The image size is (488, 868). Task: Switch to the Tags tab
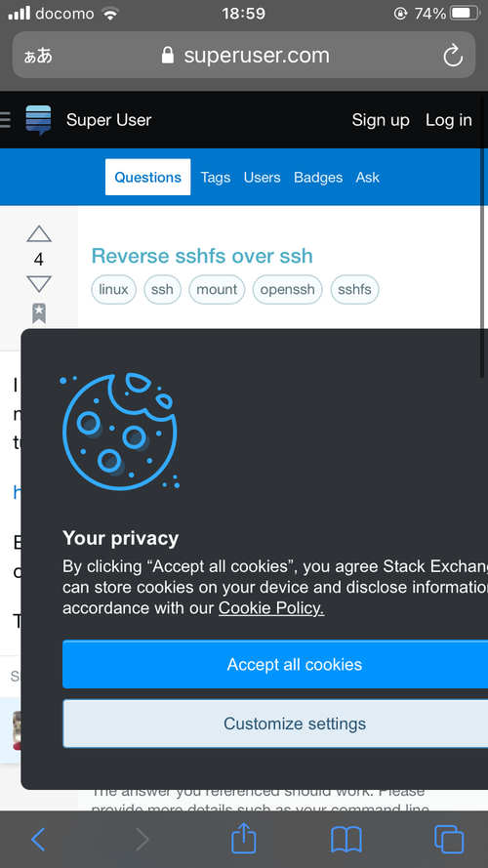[x=216, y=177]
